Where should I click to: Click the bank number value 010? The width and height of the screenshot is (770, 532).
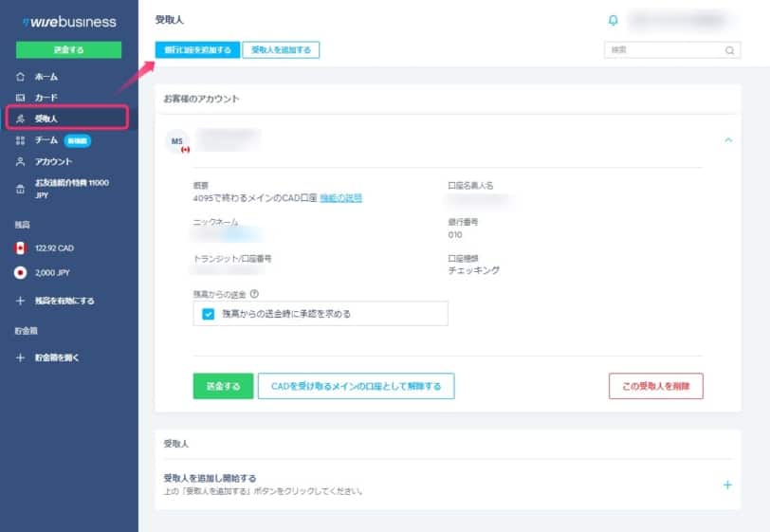point(455,235)
